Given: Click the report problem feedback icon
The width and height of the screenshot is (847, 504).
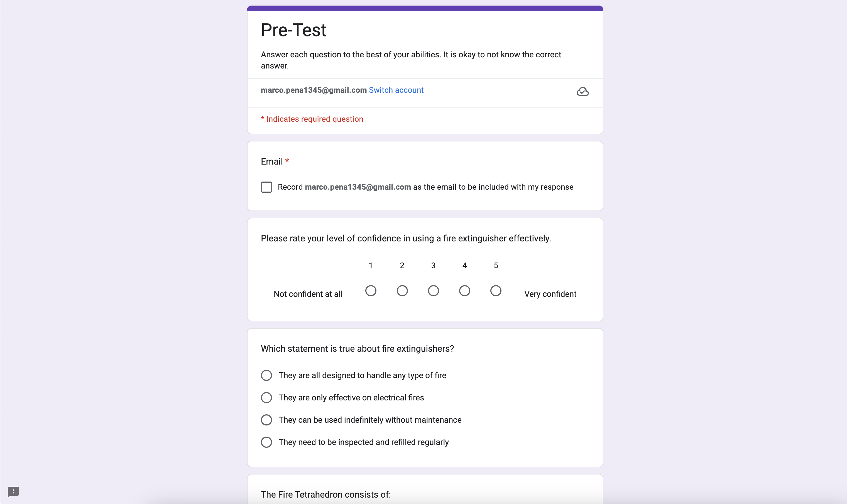Looking at the screenshot, I should coord(13,491).
